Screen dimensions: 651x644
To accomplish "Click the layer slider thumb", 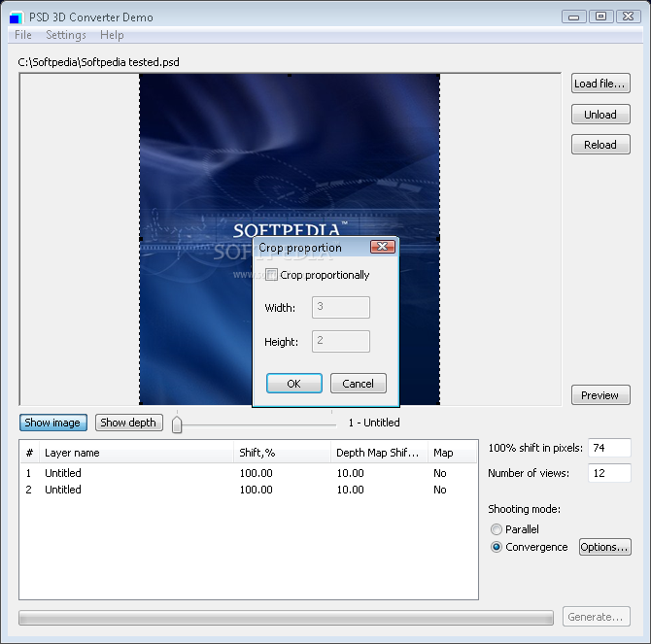I will [x=177, y=424].
